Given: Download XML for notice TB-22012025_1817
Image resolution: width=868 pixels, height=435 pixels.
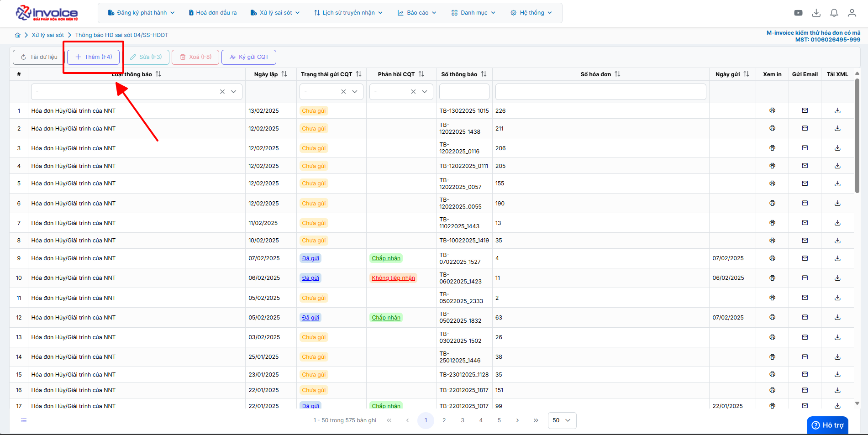Looking at the screenshot, I should pos(837,390).
